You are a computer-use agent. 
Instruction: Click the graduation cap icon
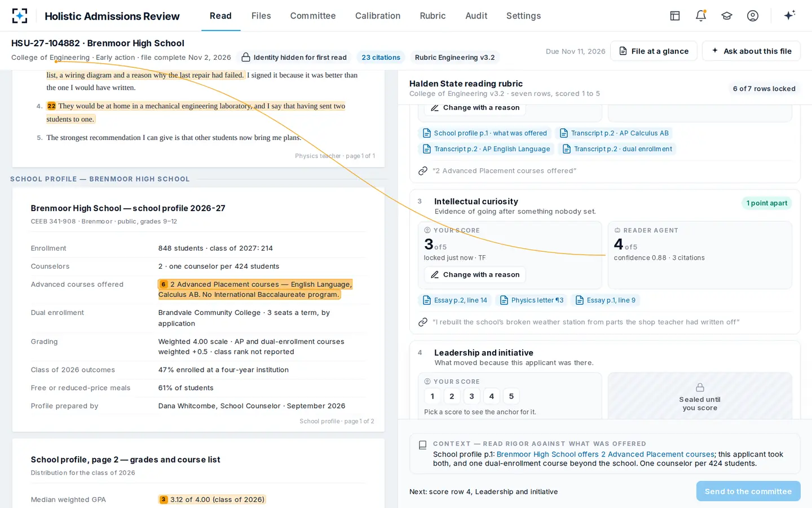point(727,16)
